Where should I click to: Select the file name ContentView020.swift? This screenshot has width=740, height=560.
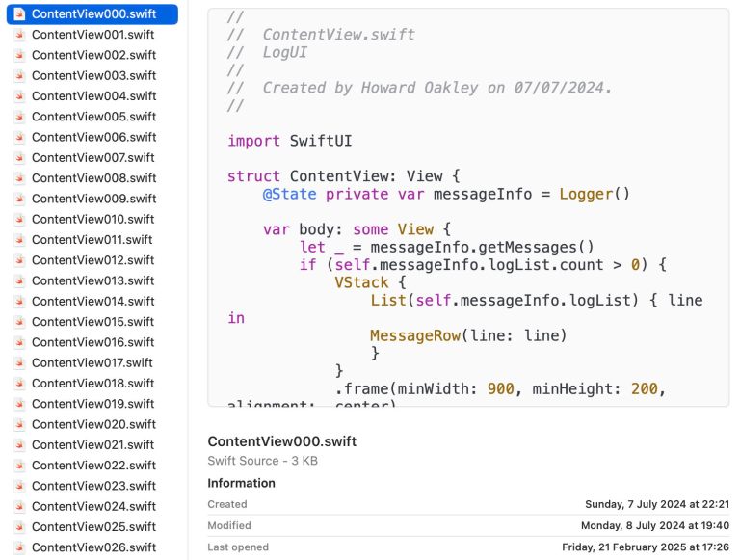coord(93,424)
